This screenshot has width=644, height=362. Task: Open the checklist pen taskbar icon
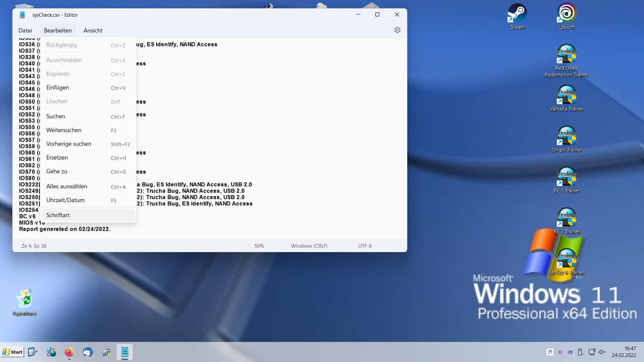click(x=33, y=352)
